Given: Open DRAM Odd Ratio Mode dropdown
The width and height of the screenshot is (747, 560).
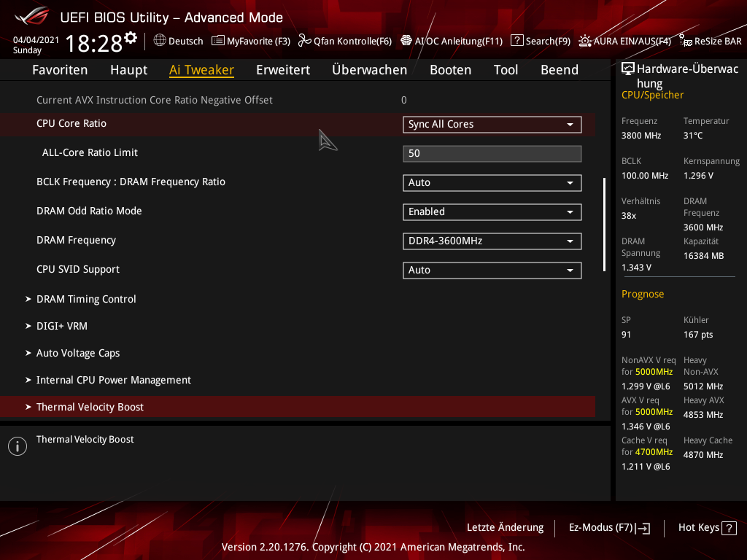Looking at the screenshot, I should click(492, 212).
